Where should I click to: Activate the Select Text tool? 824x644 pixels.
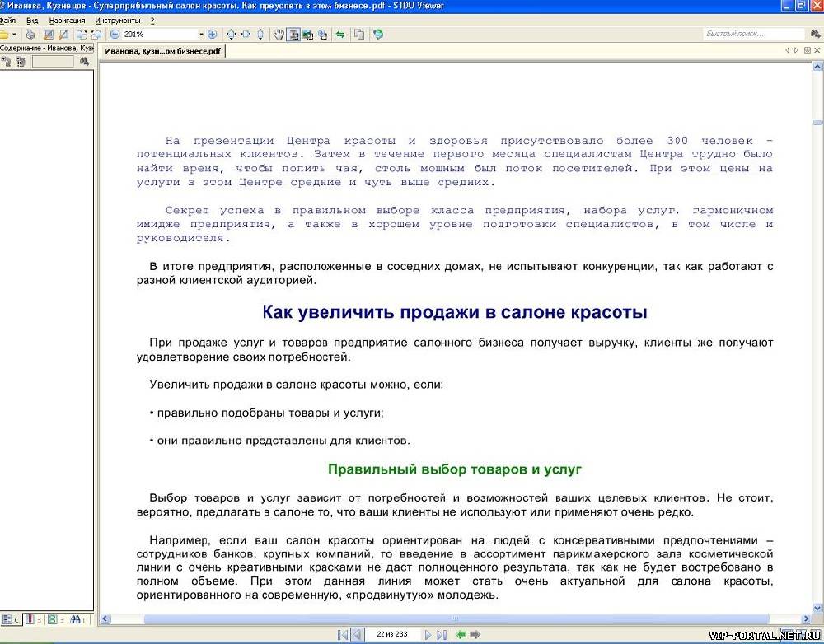[x=293, y=34]
